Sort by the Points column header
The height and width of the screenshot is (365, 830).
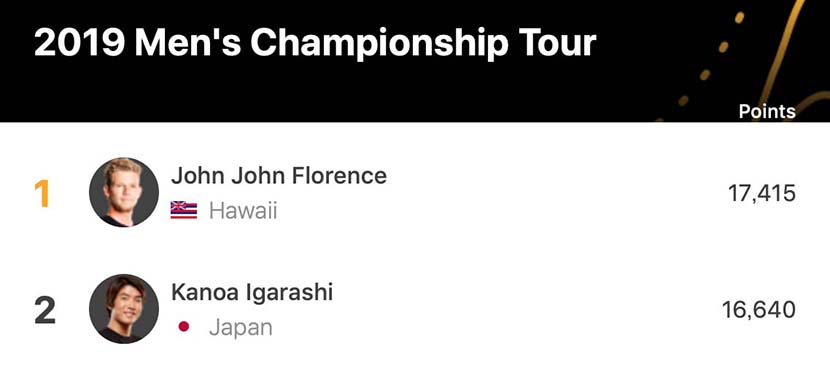[x=767, y=112]
